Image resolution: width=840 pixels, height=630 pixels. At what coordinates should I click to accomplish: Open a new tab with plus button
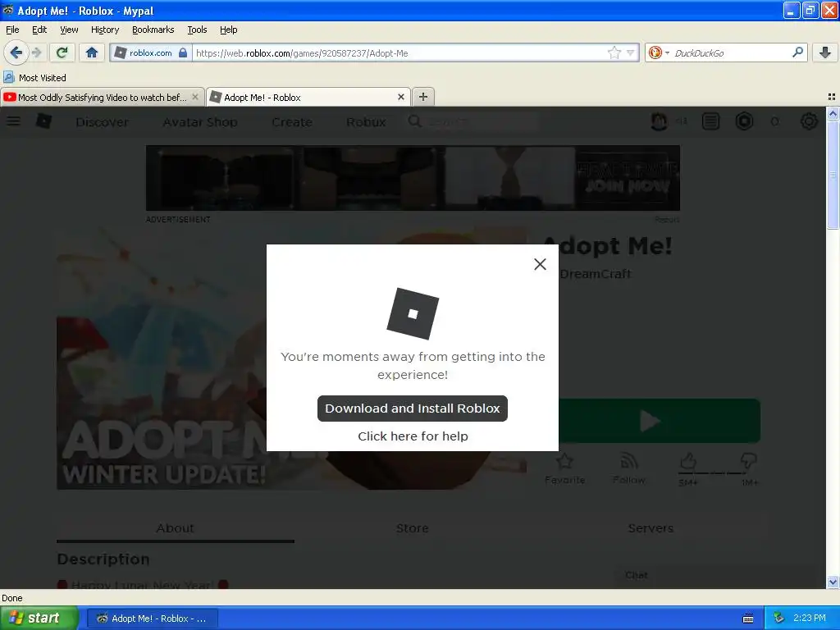click(x=423, y=97)
